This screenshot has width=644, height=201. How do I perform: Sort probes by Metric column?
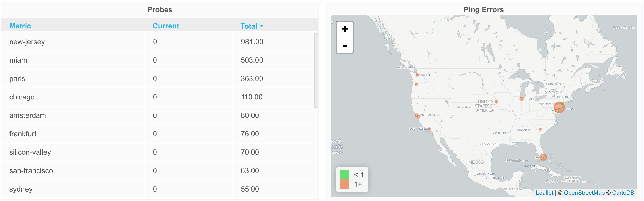pyautogui.click(x=20, y=26)
